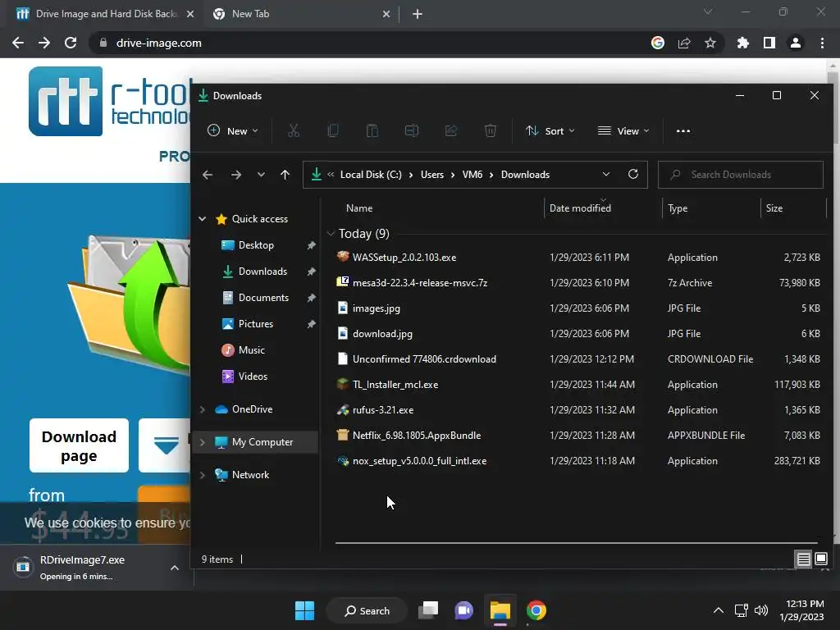Open the Sort dropdown
The height and width of the screenshot is (630, 840).
click(x=550, y=130)
